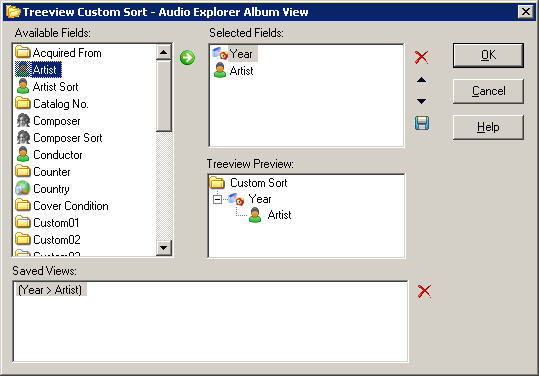Click Artist icon in Selected Fields
Screen dimensions: 539x376
[x=220, y=70]
